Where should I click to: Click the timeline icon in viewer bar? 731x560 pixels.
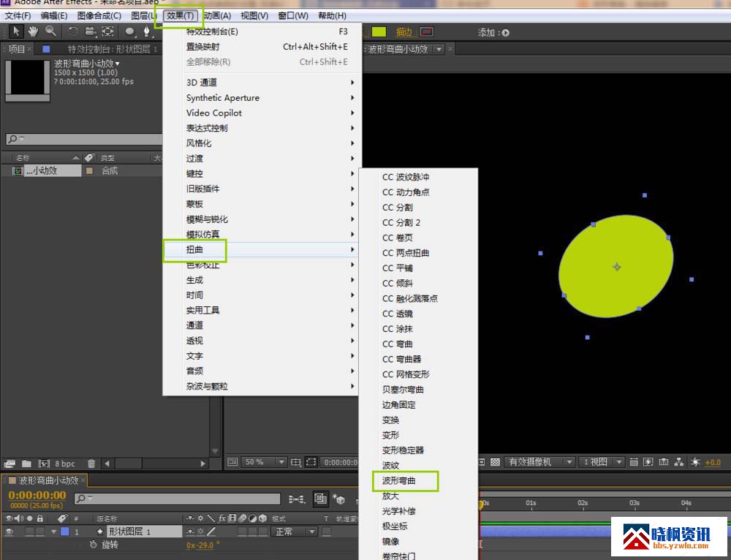[x=664, y=462]
